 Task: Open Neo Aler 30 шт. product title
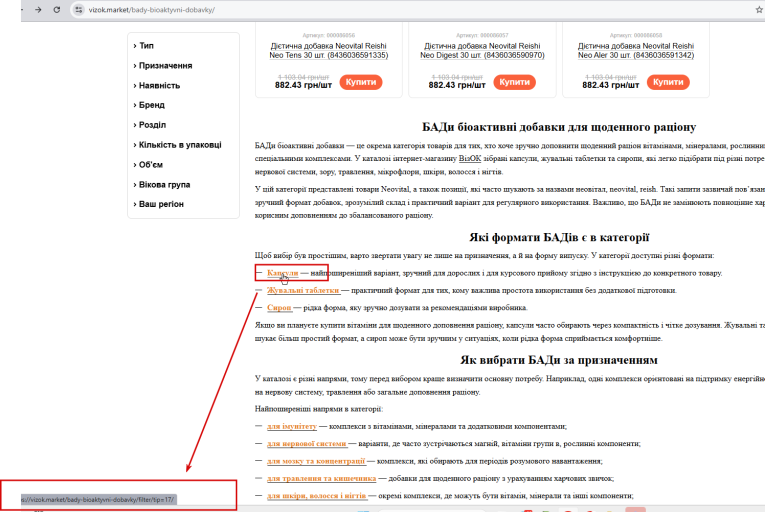click(636, 51)
